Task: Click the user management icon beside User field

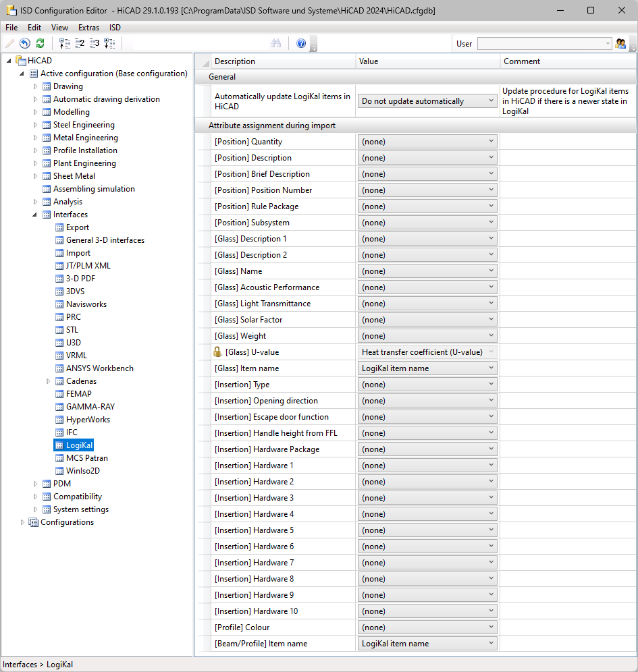Action: tap(620, 43)
